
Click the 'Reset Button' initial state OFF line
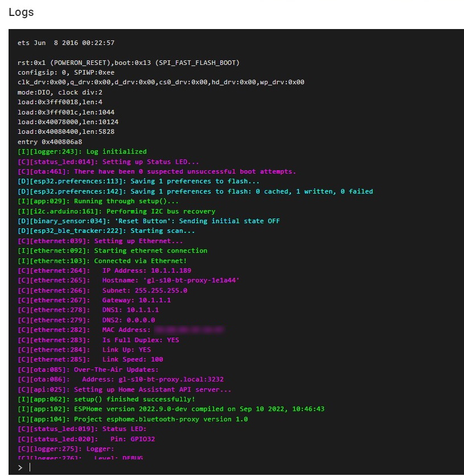click(x=149, y=221)
